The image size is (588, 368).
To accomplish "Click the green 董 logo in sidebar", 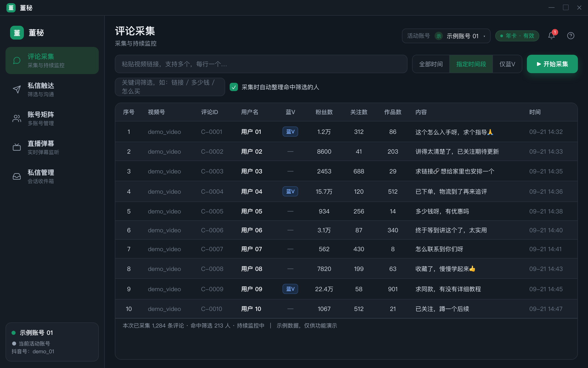I will (x=17, y=33).
